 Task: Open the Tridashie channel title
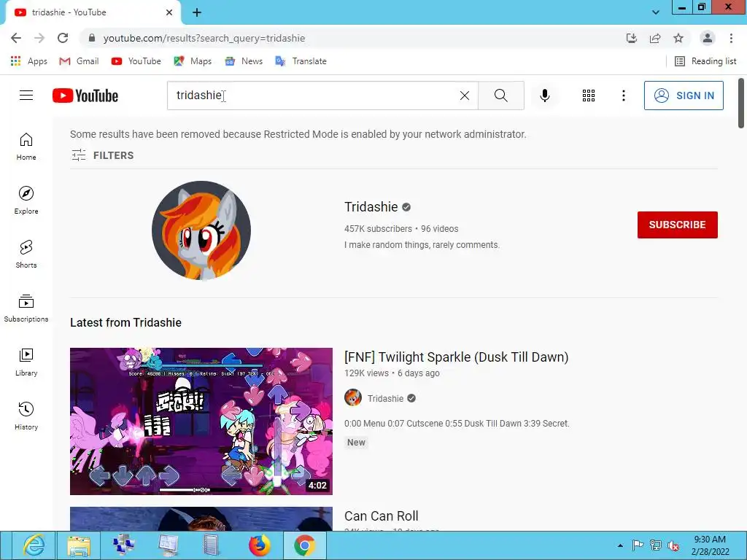pyautogui.click(x=371, y=206)
